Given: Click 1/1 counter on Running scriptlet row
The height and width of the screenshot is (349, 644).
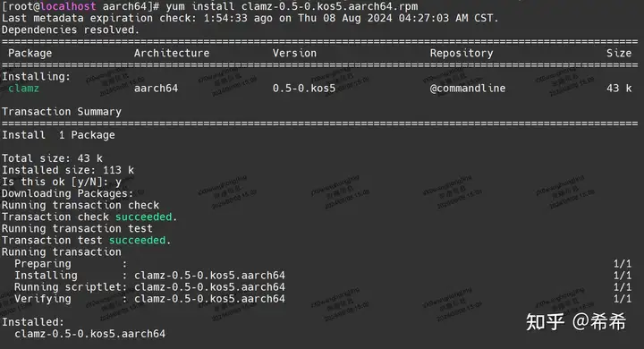Looking at the screenshot, I should 623,287.
